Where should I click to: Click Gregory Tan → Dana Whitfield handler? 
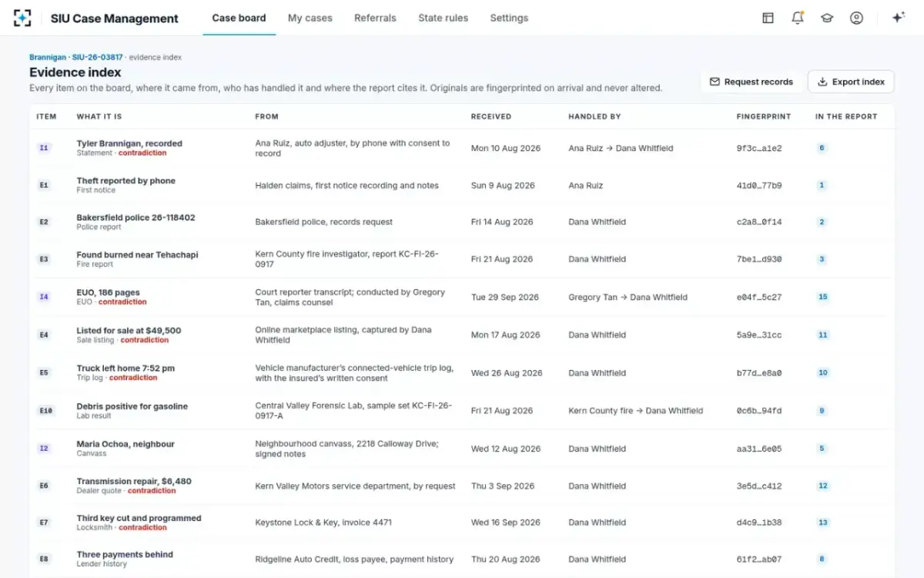(x=628, y=297)
